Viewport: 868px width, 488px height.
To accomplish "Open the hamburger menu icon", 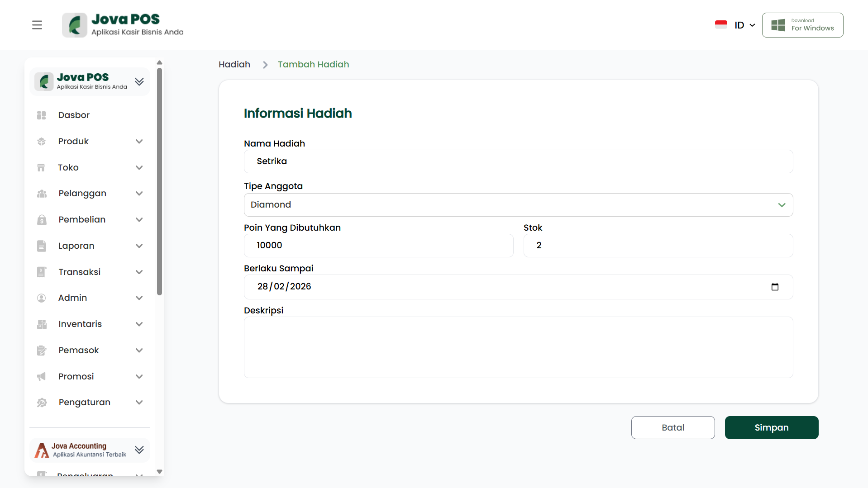I will coord(37,25).
